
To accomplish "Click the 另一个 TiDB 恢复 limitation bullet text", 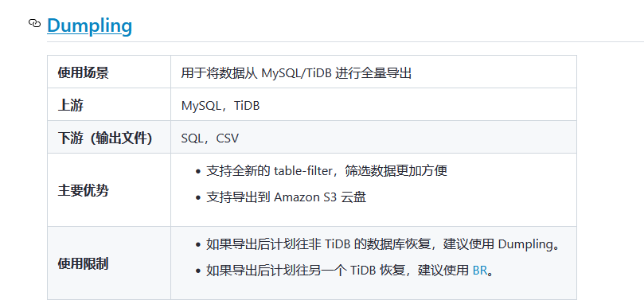I will (x=349, y=271).
